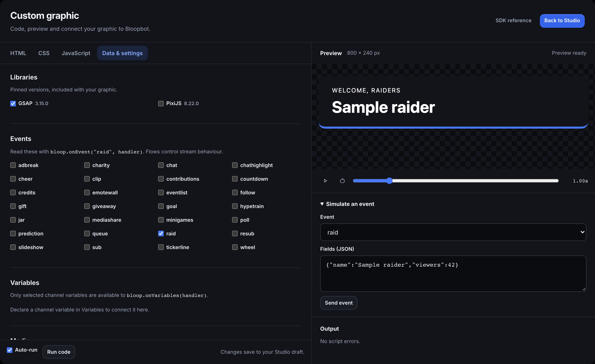Screen dimensions: 595x364
Task: Enable the cheer event checkbox
Action: click(x=13, y=179)
